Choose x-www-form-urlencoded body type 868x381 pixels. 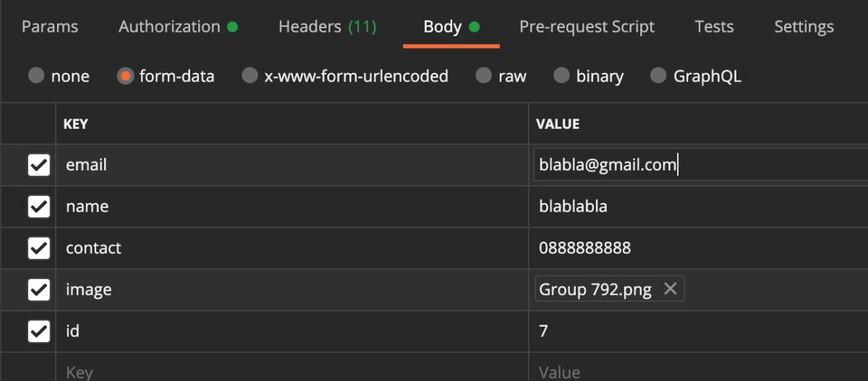pyautogui.click(x=250, y=76)
